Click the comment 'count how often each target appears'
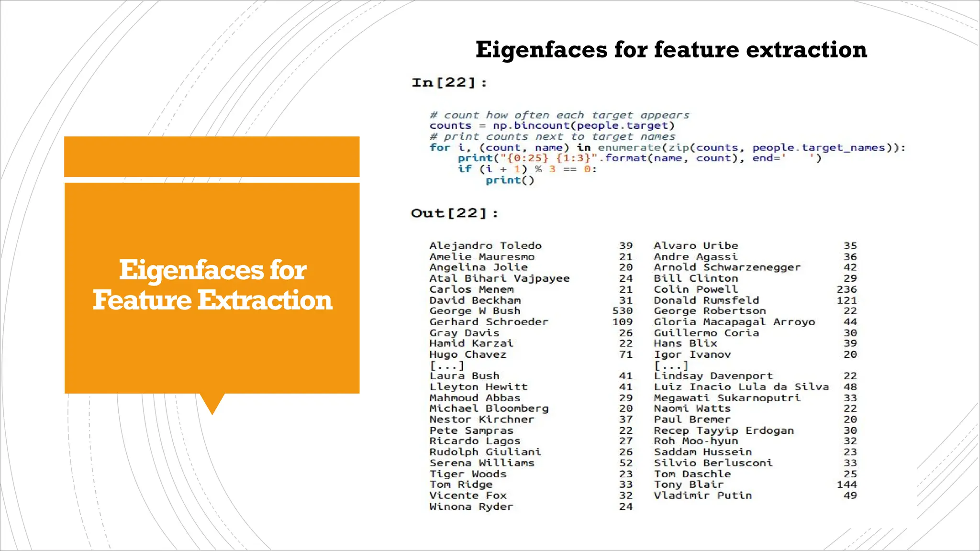980x551 pixels. [559, 115]
